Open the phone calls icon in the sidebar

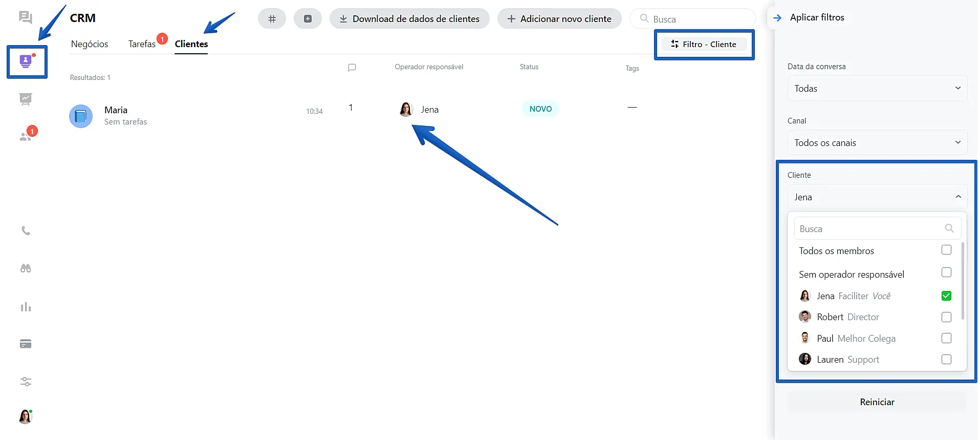26,231
